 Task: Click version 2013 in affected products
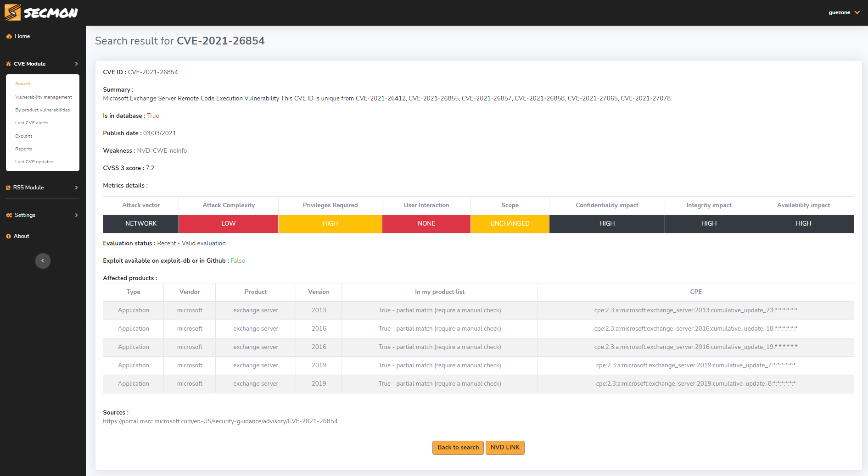point(319,310)
